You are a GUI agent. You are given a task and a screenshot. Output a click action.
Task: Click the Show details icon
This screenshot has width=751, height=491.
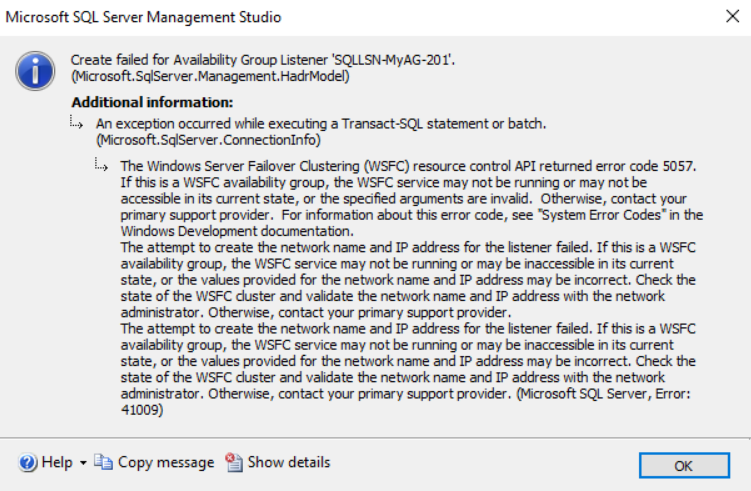click(x=234, y=463)
